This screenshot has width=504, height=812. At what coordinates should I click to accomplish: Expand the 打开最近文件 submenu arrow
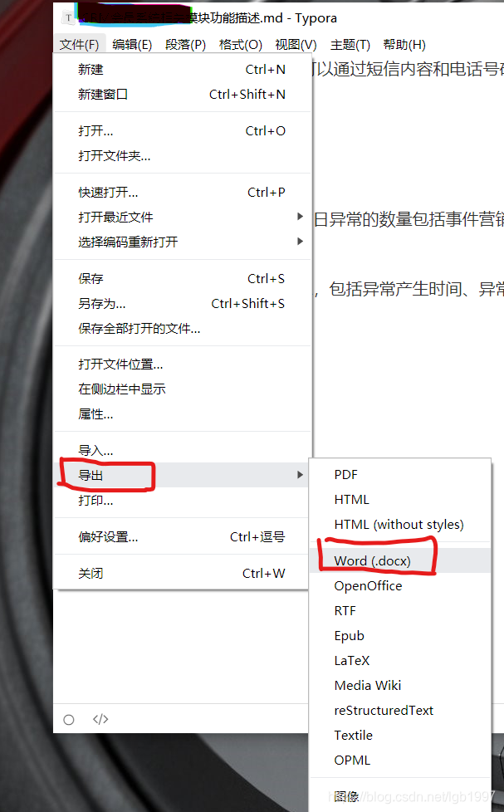[x=300, y=217]
